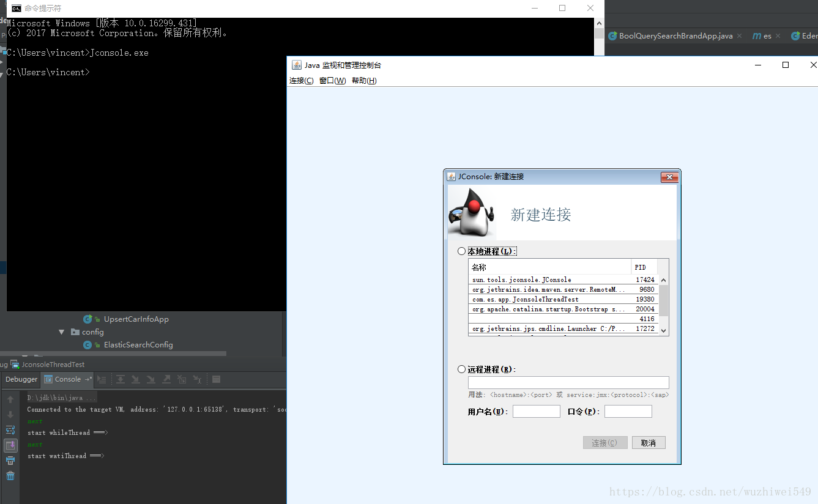Select the 本地进程 radio button

(x=461, y=251)
